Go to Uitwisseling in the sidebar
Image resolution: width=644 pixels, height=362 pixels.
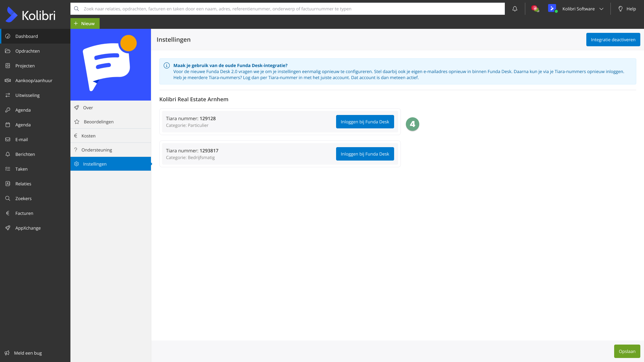[27, 95]
